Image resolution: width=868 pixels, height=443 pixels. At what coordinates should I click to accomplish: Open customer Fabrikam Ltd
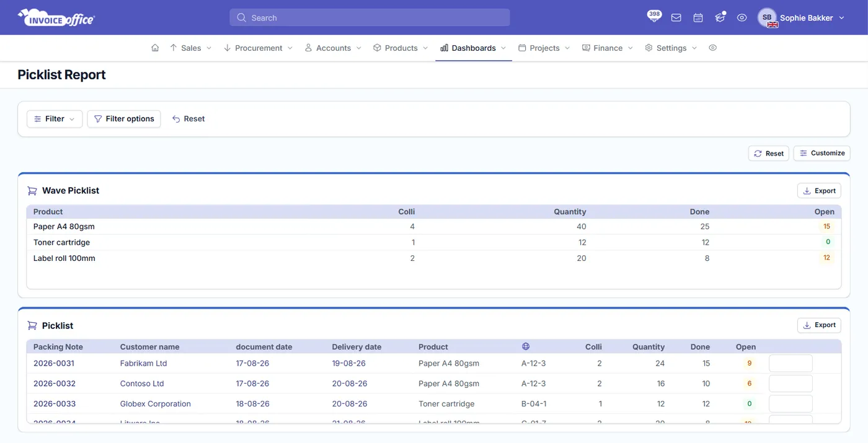[x=144, y=363]
